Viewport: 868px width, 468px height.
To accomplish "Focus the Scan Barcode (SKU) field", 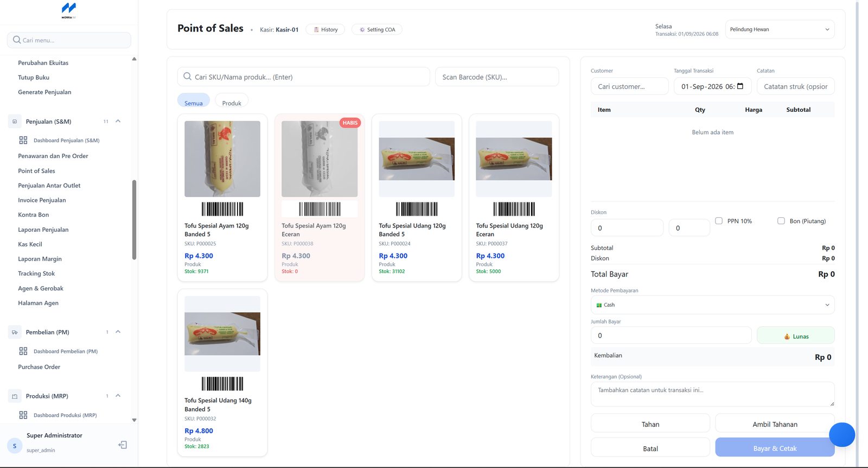I will 497,77.
